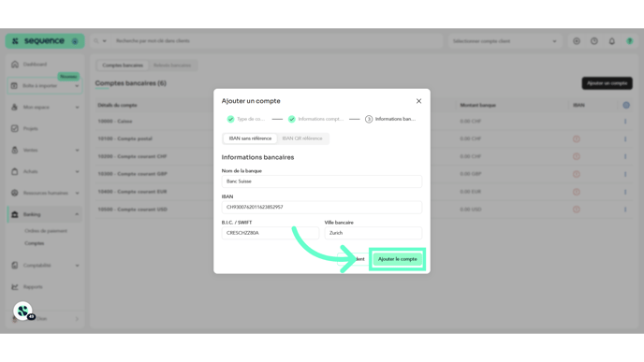Go to step Type de compte

pyautogui.click(x=246, y=119)
